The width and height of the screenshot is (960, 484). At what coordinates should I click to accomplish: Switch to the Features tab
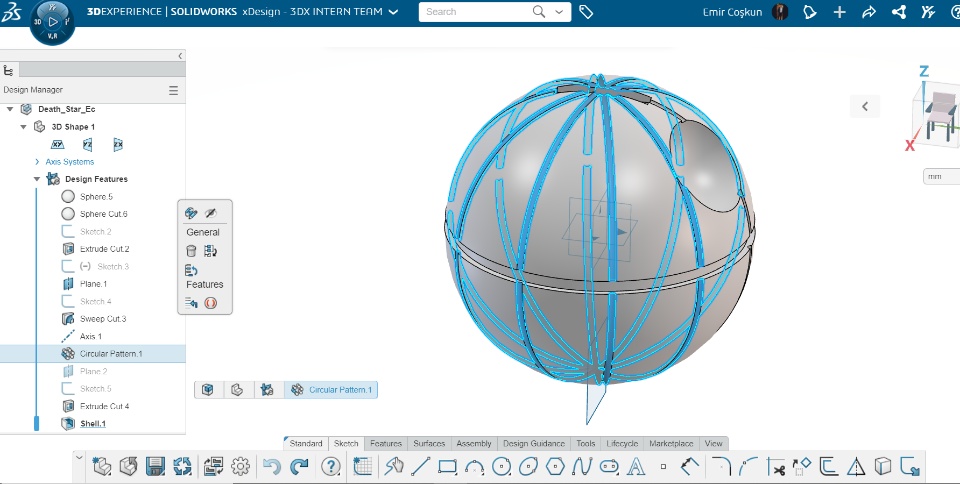pyautogui.click(x=386, y=444)
